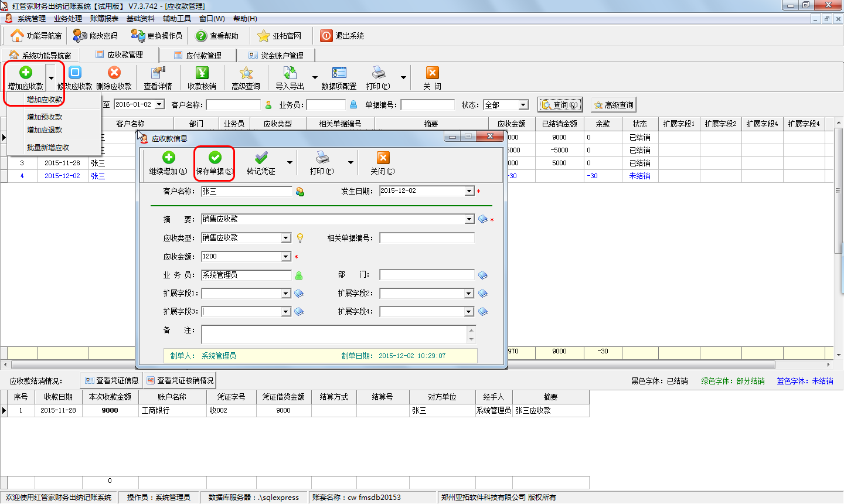Click Delete Receivable (删除应收款) red X icon
844x504 pixels.
click(114, 73)
